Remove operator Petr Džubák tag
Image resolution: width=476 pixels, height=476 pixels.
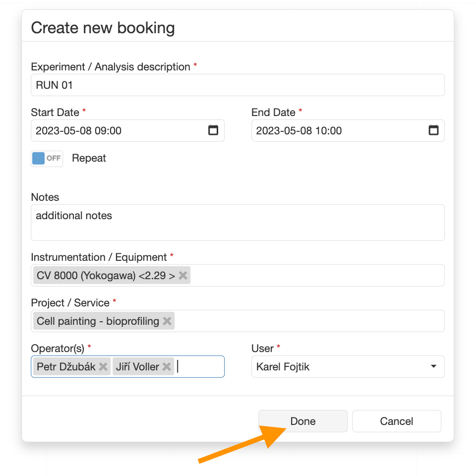103,367
